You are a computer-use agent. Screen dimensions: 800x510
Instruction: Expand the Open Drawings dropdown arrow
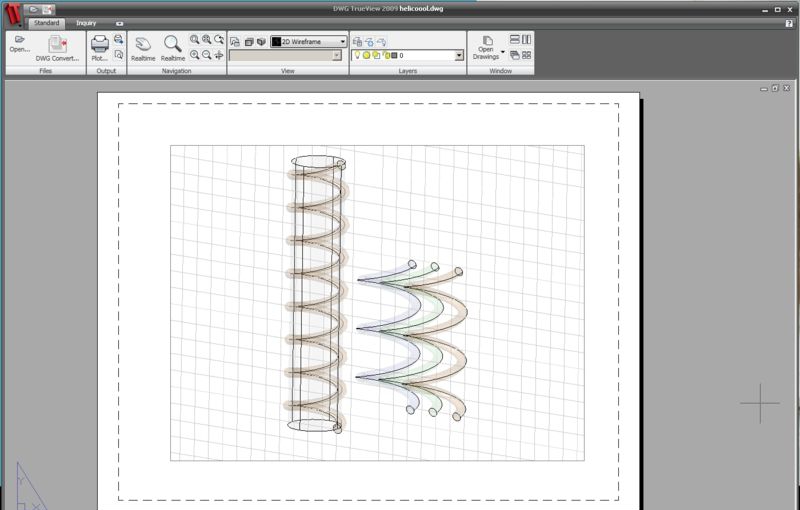click(502, 52)
